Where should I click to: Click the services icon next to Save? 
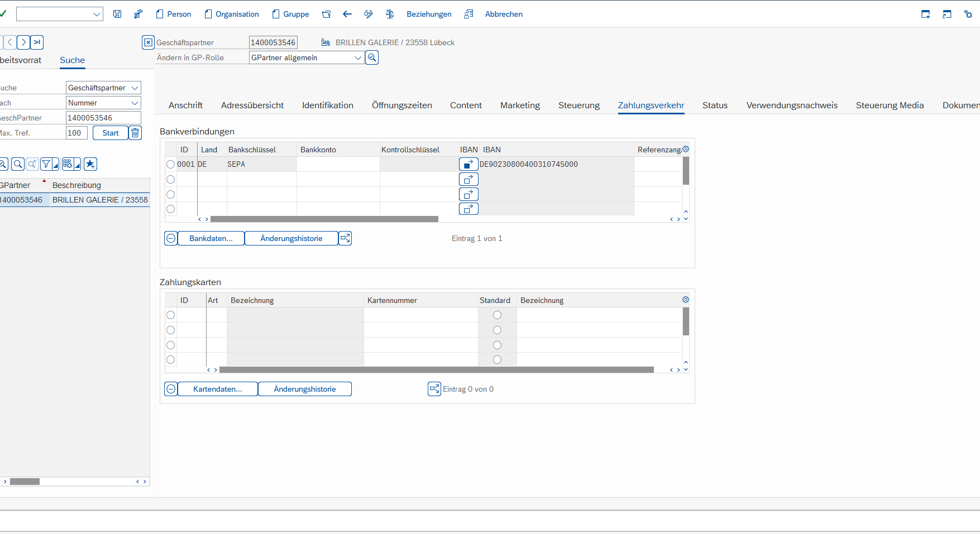click(138, 14)
